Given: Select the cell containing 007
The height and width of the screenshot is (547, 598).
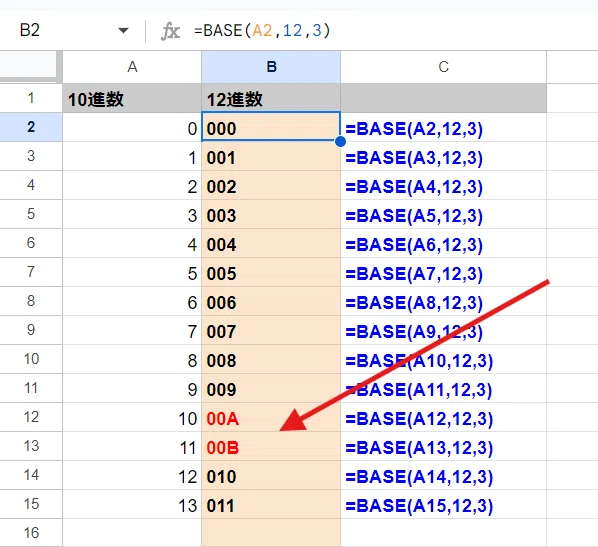Looking at the screenshot, I should 271,330.
